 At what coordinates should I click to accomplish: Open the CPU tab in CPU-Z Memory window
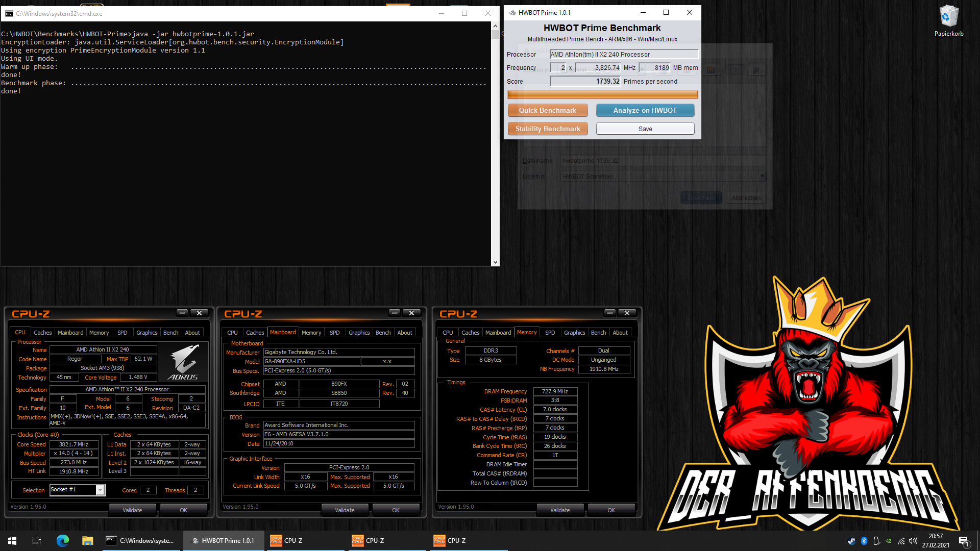click(x=448, y=333)
